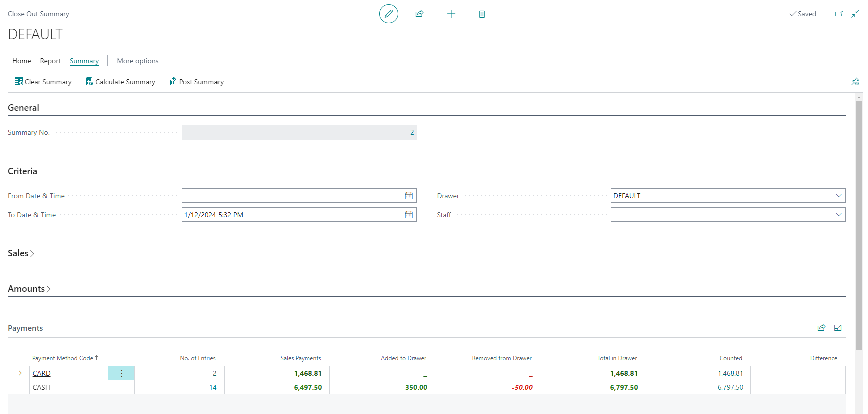Screen dimensions: 868x414
Task: Click the pin action bar icon
Action: point(855,82)
